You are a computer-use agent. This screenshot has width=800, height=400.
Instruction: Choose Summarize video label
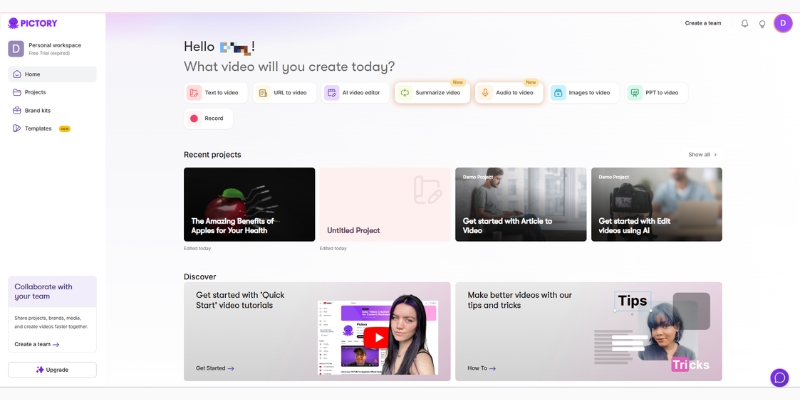(438, 93)
